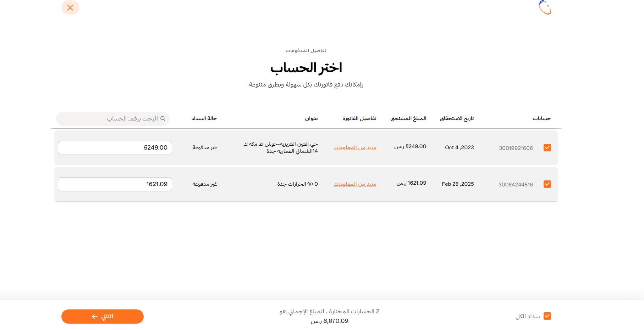Click the تاريخ الاستحقاق column header
The height and width of the screenshot is (330, 644).
click(457, 118)
